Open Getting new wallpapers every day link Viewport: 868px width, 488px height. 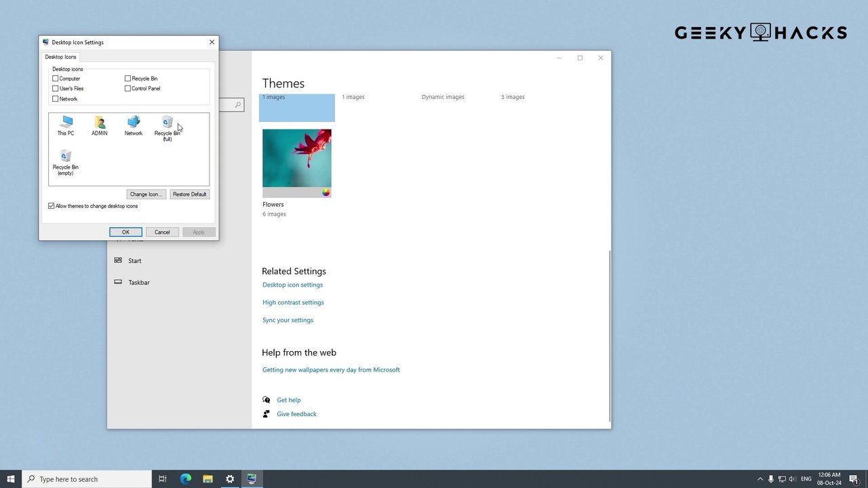click(331, 369)
